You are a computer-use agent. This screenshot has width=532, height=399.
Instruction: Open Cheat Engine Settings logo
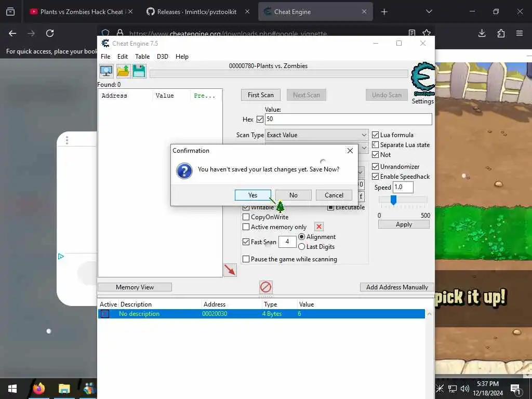pos(423,79)
